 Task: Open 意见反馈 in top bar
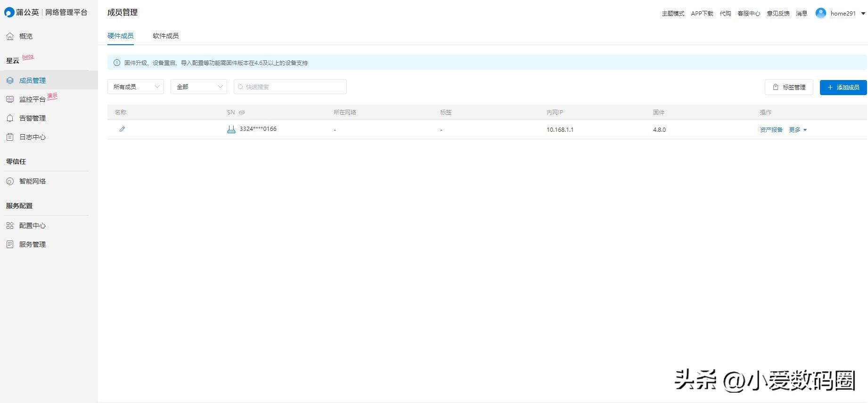778,14
